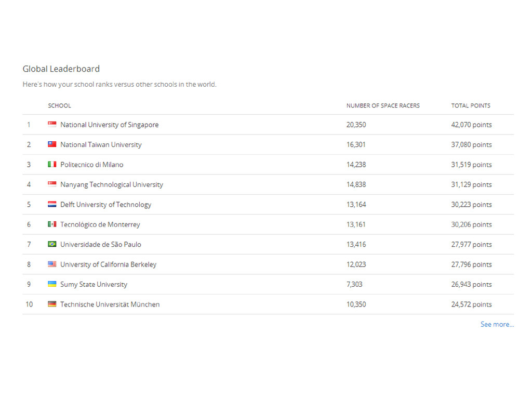Click the 30,223 points total
The height and width of the screenshot is (399, 532).
471,205
